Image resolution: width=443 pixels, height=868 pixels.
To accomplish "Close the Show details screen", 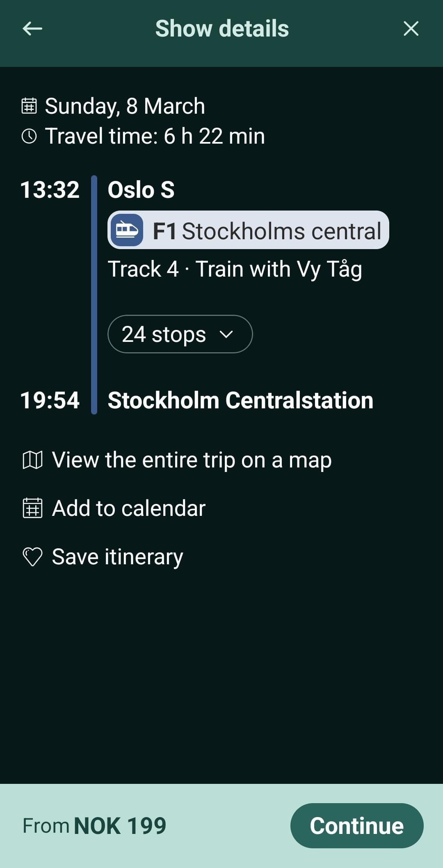I will [411, 29].
